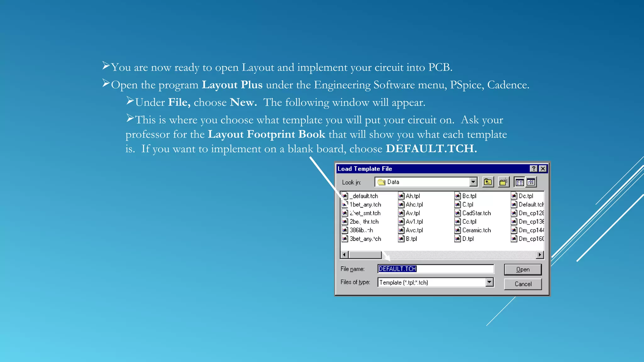This screenshot has height=362, width=644.
Task: Click the Data folder icon in Look in
Action: [381, 182]
